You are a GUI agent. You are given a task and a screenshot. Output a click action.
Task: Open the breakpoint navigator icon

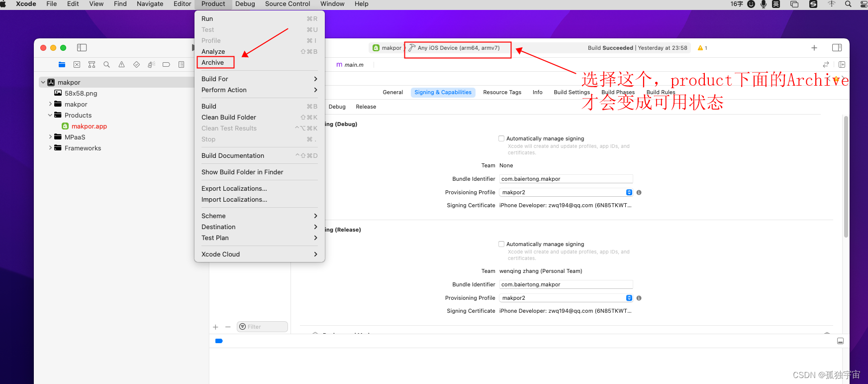pos(166,64)
